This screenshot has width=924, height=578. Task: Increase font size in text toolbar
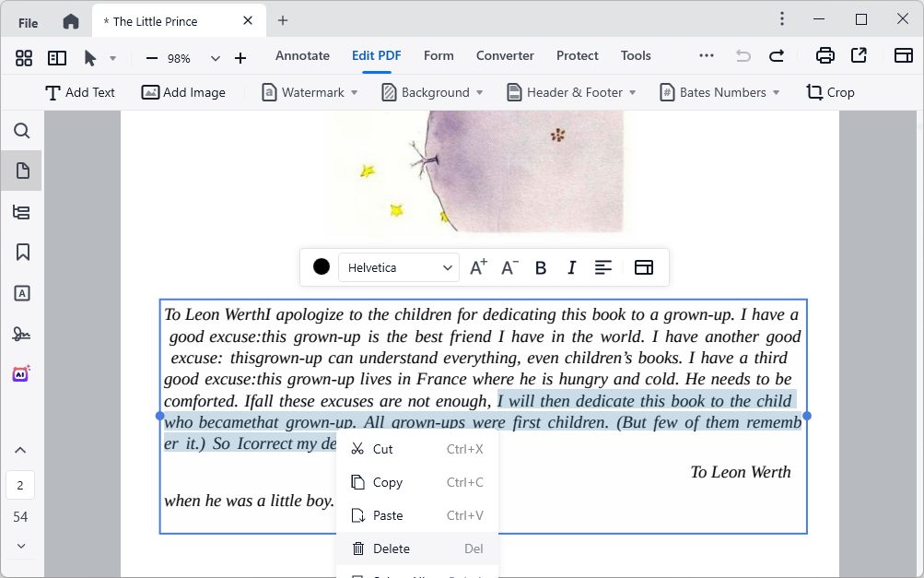coord(478,267)
